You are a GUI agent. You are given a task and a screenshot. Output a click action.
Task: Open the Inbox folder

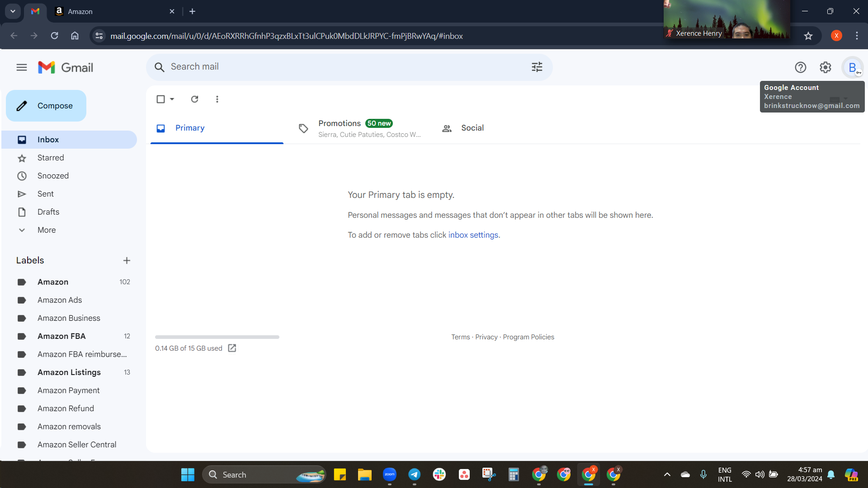[x=69, y=140]
